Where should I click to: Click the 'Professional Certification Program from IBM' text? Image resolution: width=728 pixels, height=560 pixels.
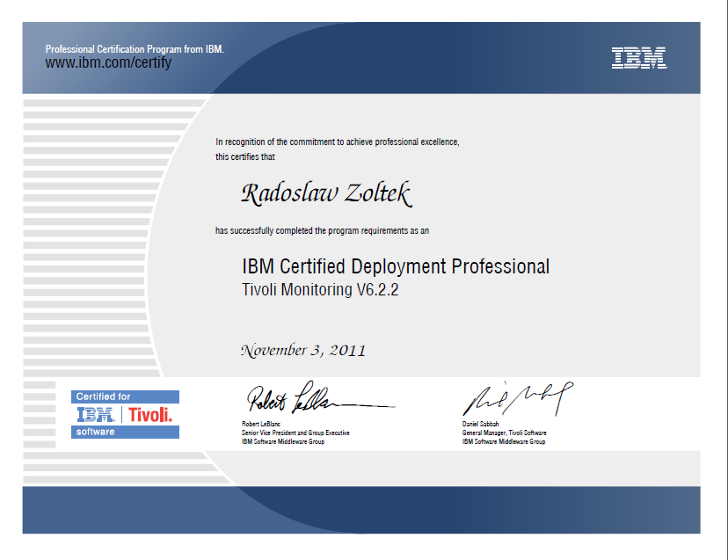pos(135,49)
